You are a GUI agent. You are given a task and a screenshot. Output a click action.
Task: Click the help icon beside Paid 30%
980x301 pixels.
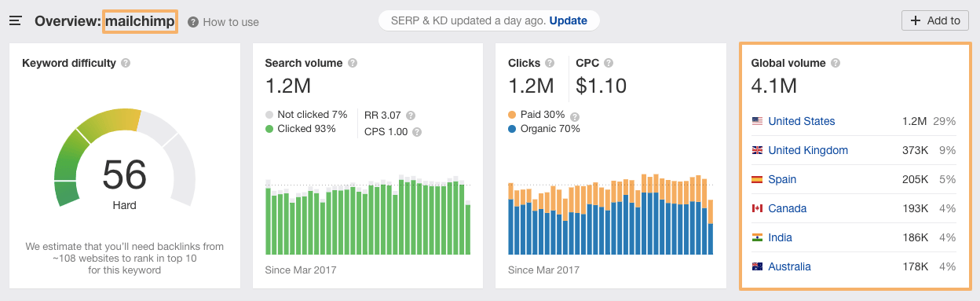pos(574,116)
